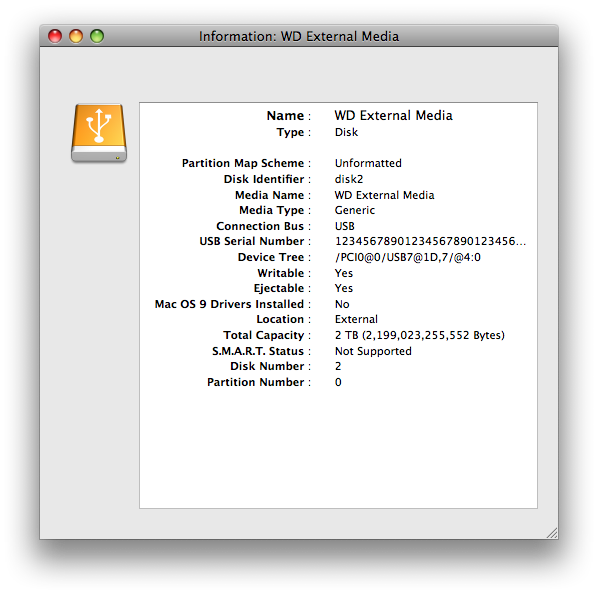Click the 'Ejectable' label
Screen dimensions: 598x594
coord(279,288)
